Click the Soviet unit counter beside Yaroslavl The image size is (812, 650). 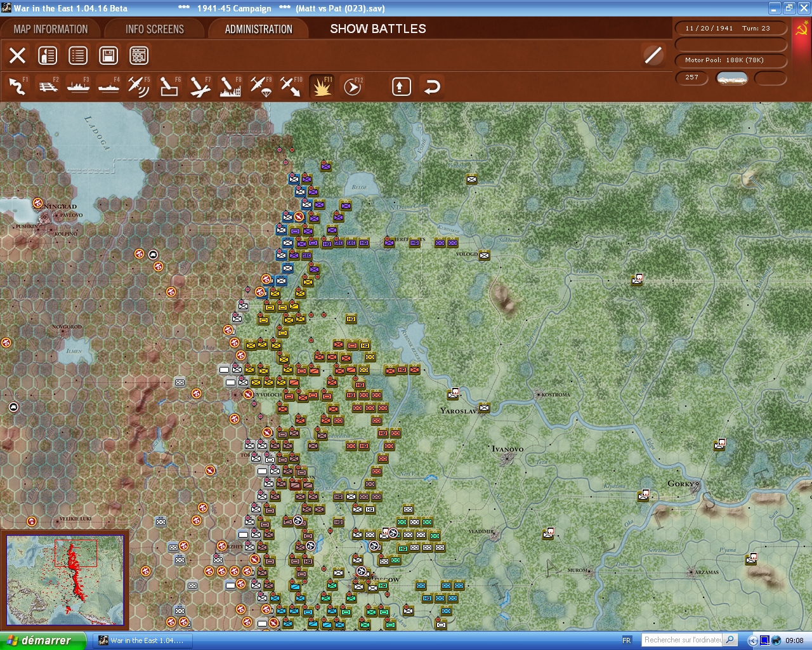coord(483,408)
